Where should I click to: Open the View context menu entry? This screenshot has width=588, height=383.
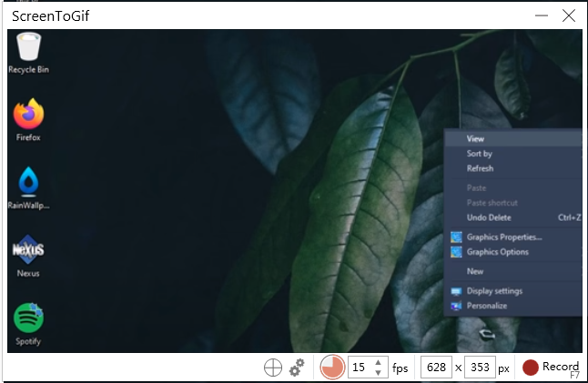click(x=513, y=138)
